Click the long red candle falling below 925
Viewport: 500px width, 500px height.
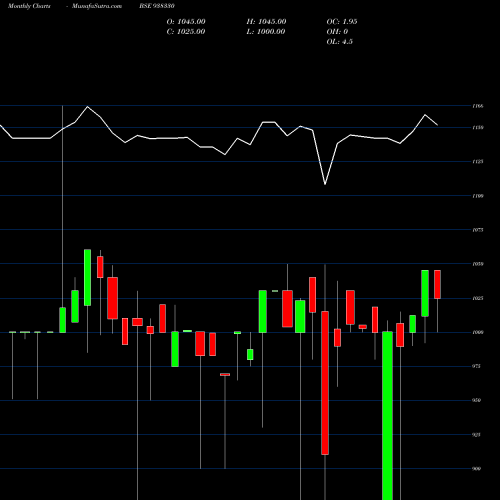pos(325,383)
